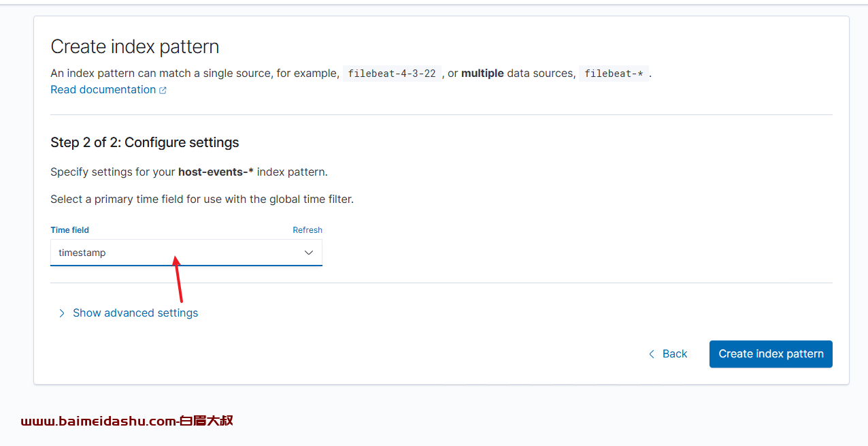Go Back to the previous step
The height and width of the screenshot is (446, 868).
click(668, 354)
